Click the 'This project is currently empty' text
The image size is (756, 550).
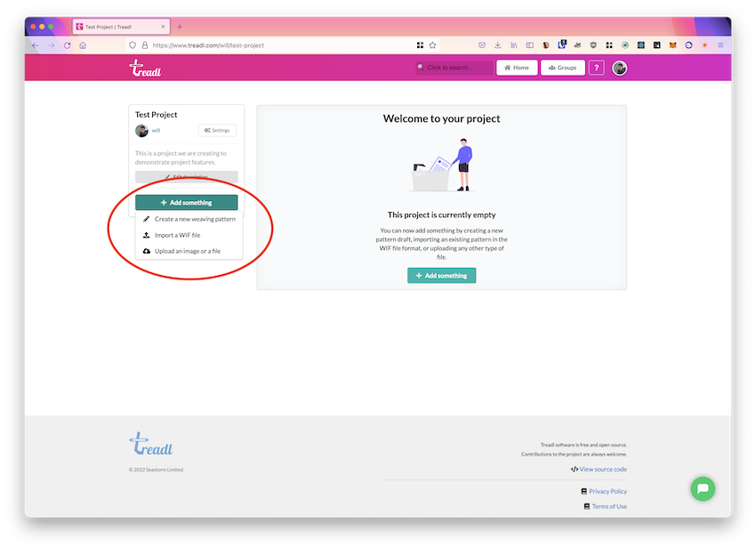(442, 214)
